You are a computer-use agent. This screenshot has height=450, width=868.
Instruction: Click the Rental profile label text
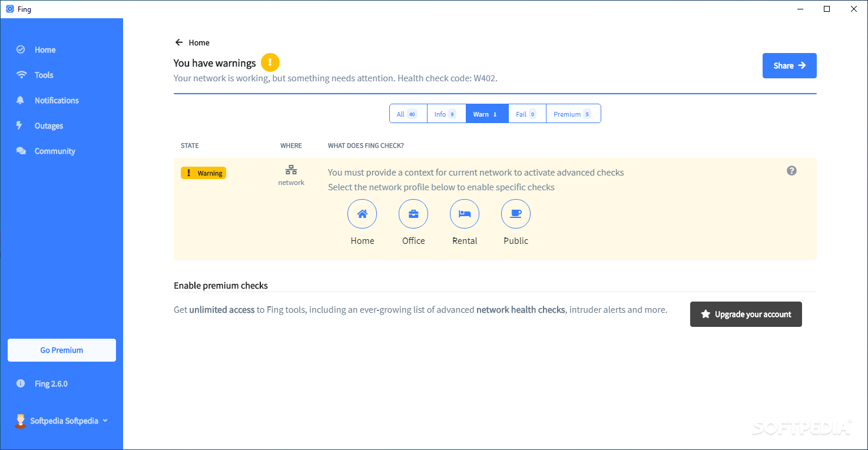pyautogui.click(x=465, y=240)
